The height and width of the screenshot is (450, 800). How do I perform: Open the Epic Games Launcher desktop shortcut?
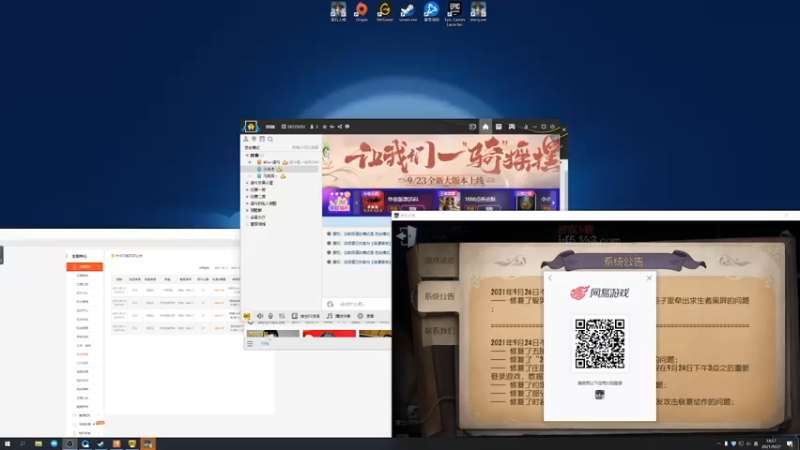click(455, 13)
